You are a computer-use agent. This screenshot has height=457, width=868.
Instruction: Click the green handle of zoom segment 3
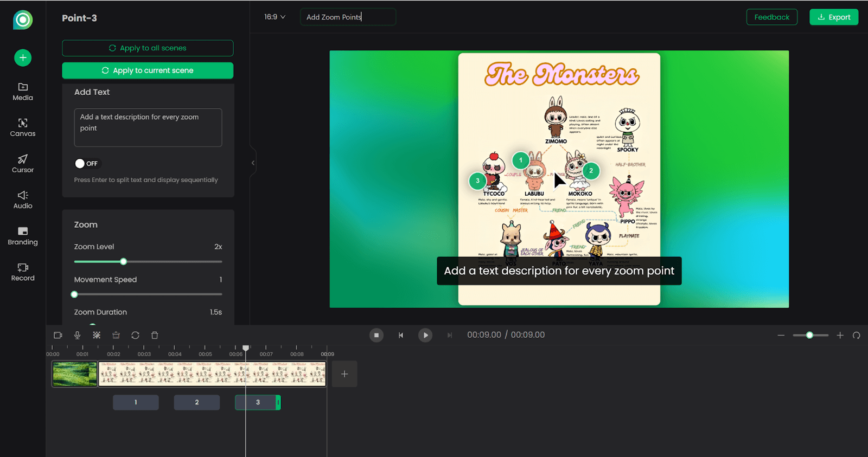[x=278, y=402]
